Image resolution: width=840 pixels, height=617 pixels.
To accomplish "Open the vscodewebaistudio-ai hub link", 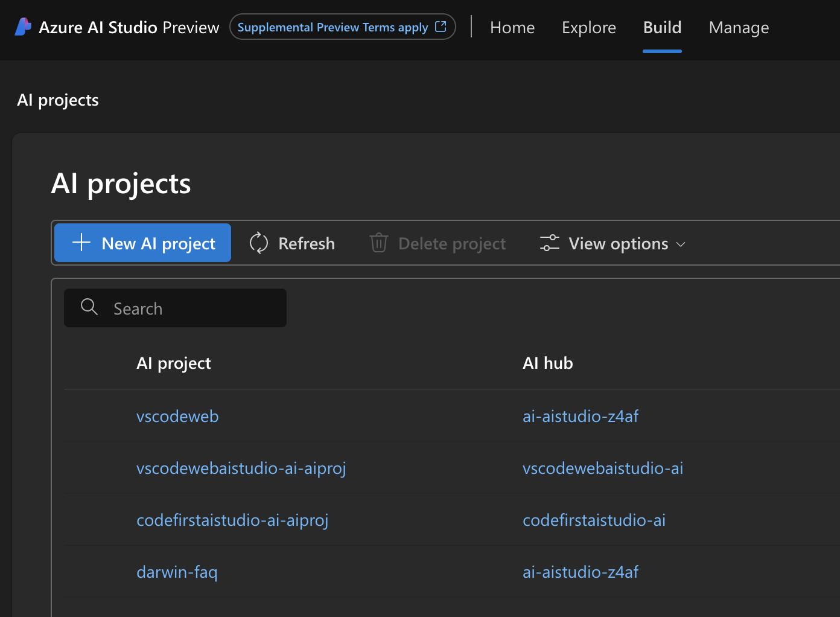I will tap(603, 468).
